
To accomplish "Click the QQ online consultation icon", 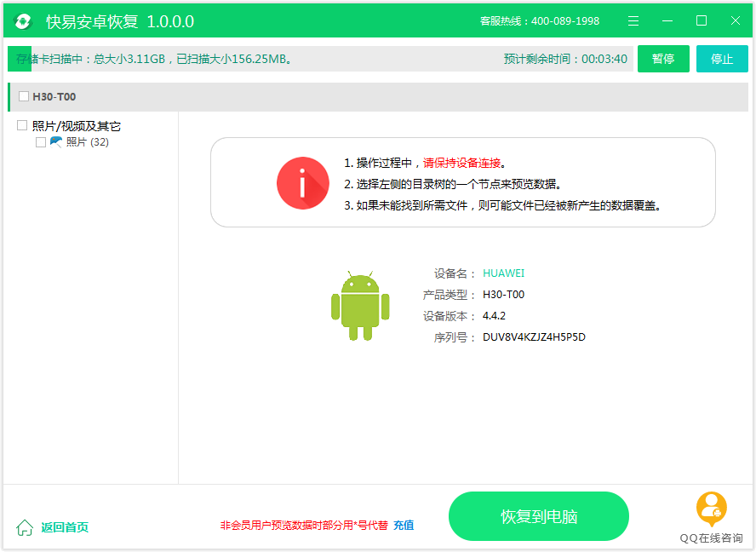I will click(x=711, y=509).
